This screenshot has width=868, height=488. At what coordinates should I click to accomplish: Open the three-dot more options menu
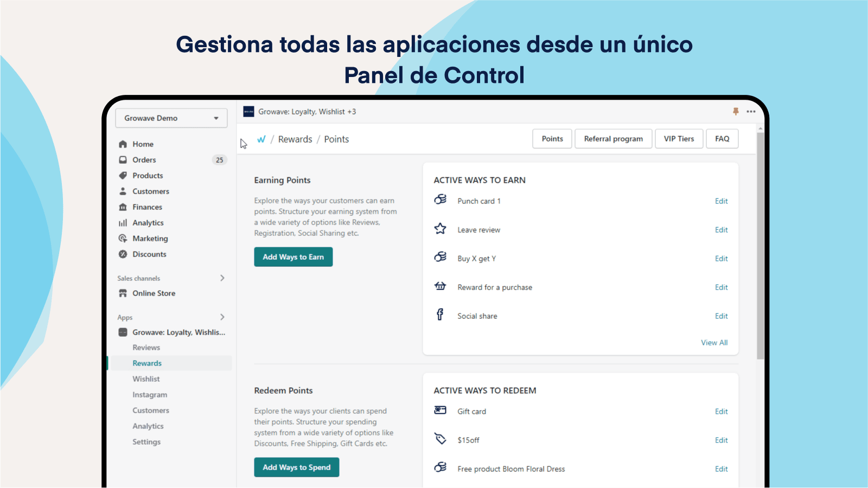point(751,112)
